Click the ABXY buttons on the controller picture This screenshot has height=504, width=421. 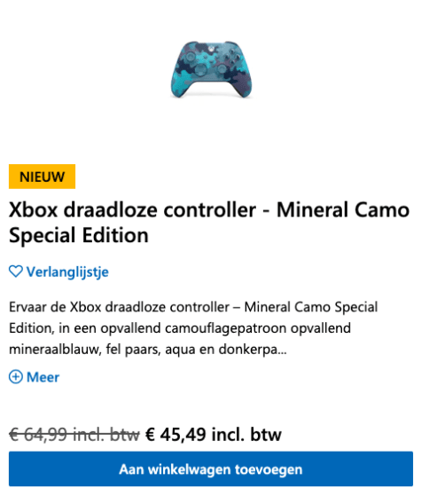233,57
